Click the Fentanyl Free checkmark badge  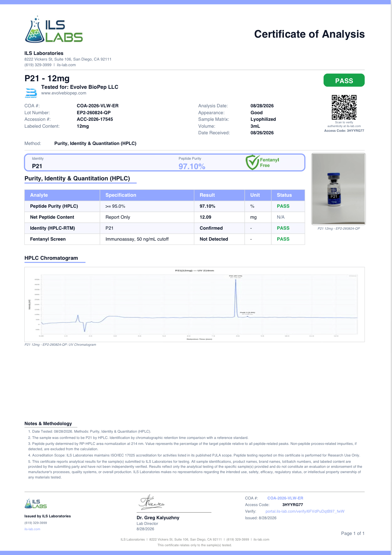(x=262, y=163)
